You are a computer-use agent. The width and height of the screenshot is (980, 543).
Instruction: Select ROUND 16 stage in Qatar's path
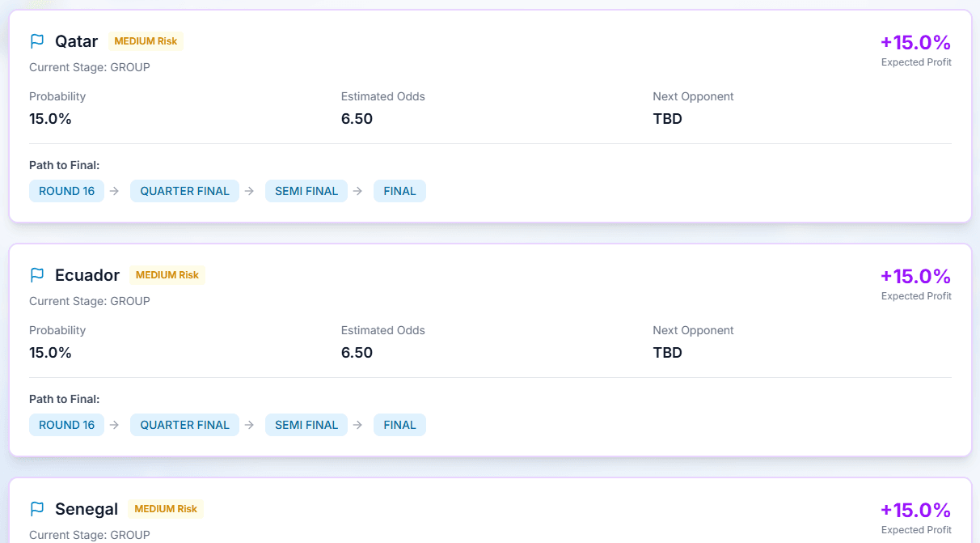[x=66, y=191]
